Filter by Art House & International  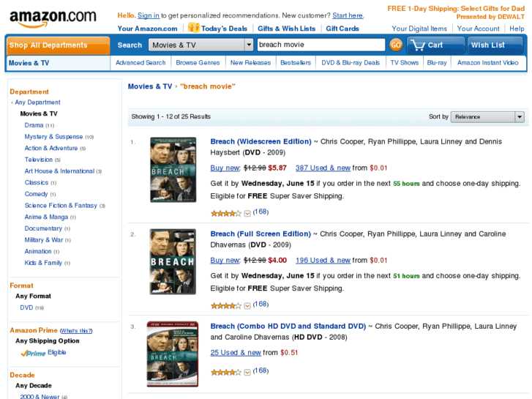pyautogui.click(x=59, y=171)
